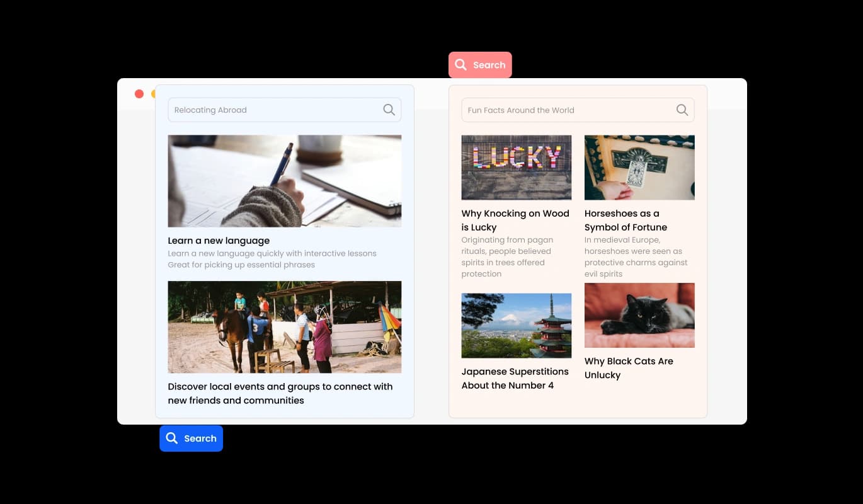Click the magnifier icon in the Relocating Abroad search bar
863x504 pixels.
pyautogui.click(x=389, y=109)
